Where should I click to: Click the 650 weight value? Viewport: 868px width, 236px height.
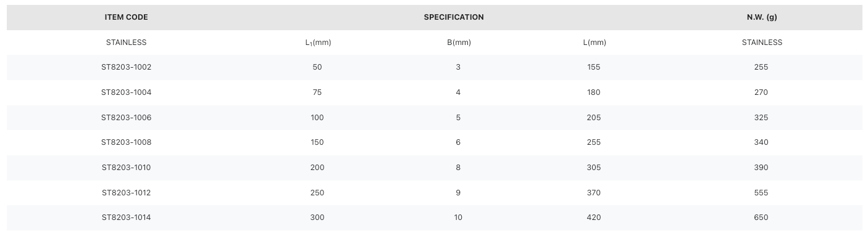pyautogui.click(x=761, y=218)
